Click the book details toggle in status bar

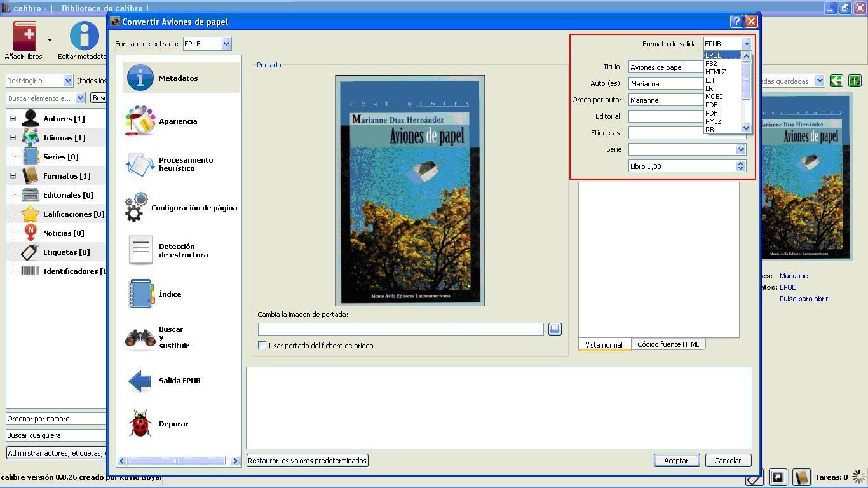[801, 477]
